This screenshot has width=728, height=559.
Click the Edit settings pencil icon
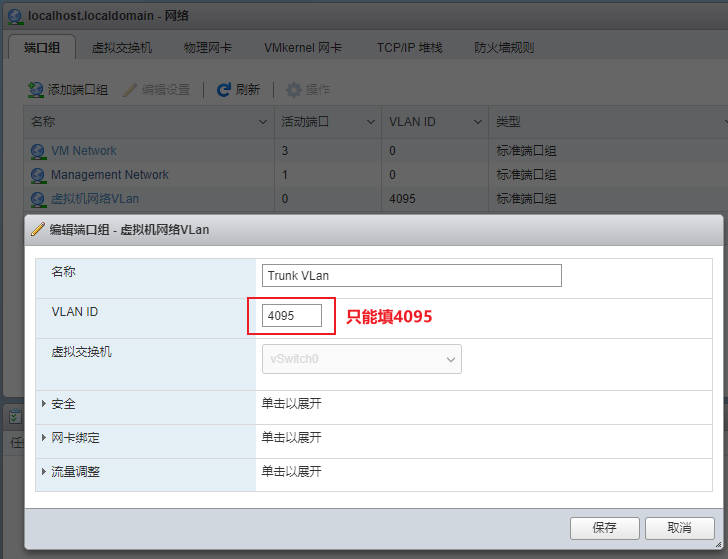point(130,90)
